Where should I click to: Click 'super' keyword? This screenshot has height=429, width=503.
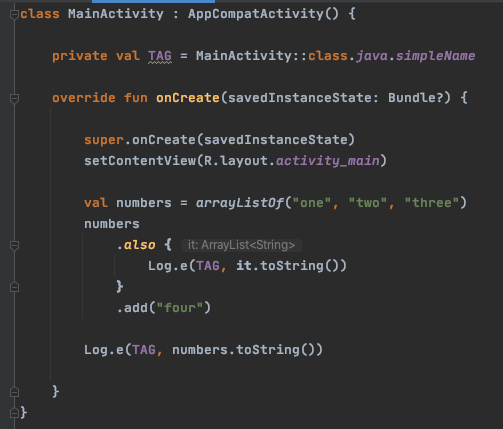104,140
